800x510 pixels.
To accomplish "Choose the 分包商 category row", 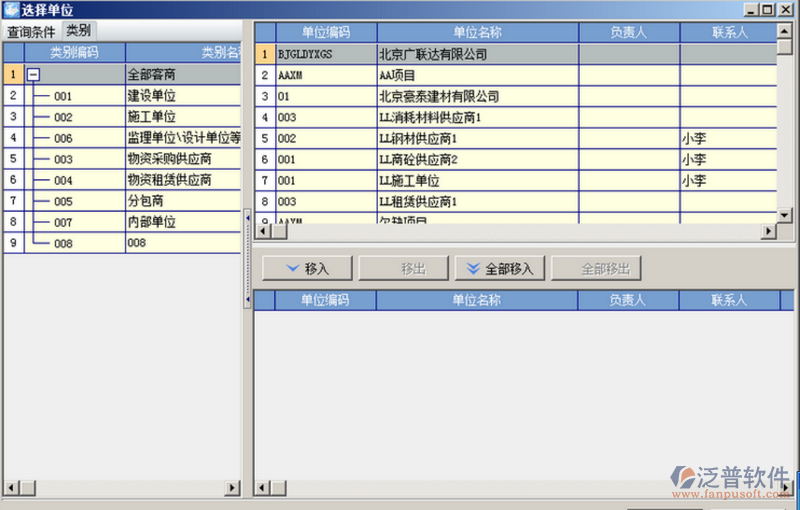I will [145, 201].
